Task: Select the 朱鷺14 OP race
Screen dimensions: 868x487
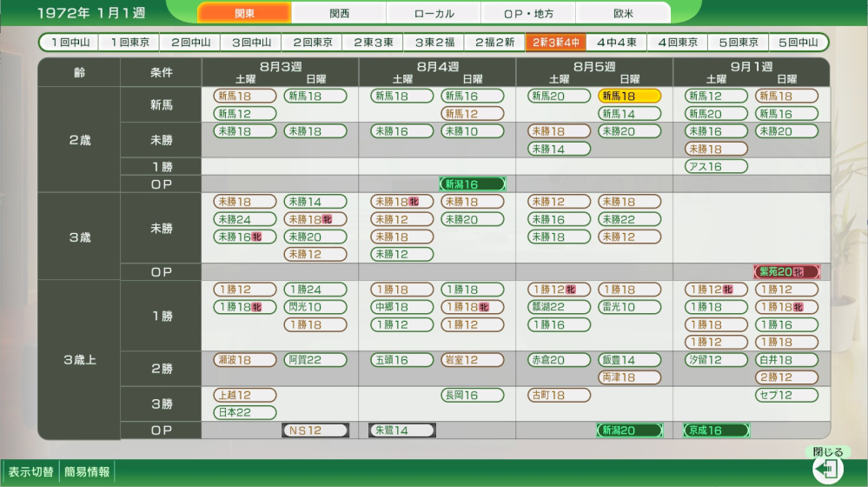Action: click(402, 430)
